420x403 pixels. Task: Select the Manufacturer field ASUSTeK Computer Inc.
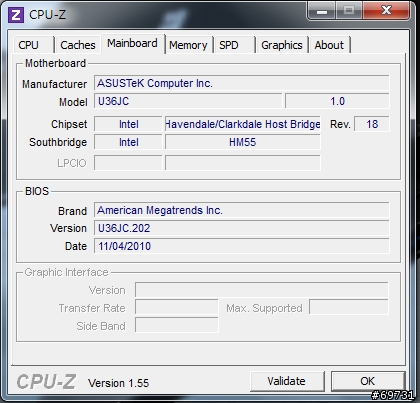pyautogui.click(x=241, y=83)
